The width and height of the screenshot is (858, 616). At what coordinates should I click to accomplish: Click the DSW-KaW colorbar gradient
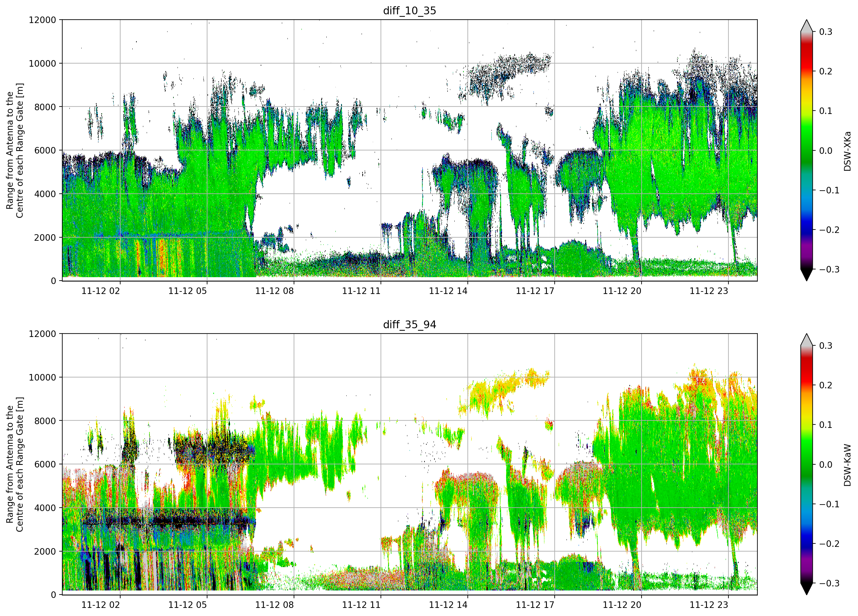point(807,464)
